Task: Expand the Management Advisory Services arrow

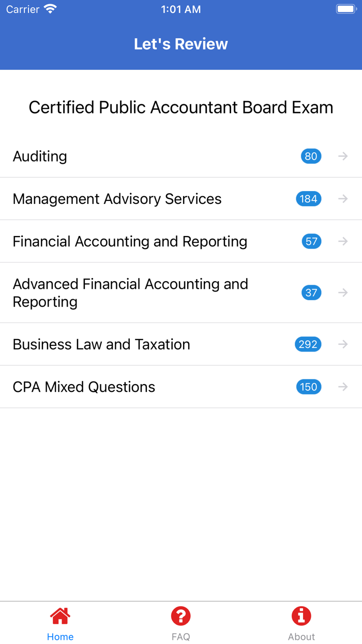Action: 343,199
